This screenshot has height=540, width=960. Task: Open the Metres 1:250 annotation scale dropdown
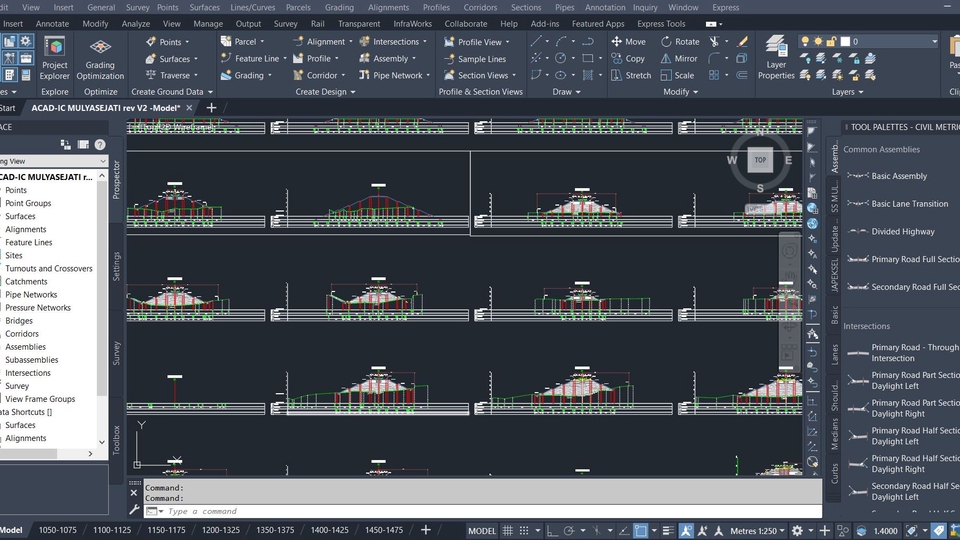(x=757, y=531)
